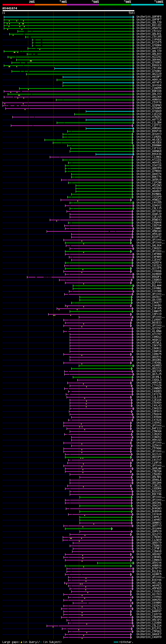Select the UniRef100_C2B4X8 label
166x644 pixels.
coord(149,551)
